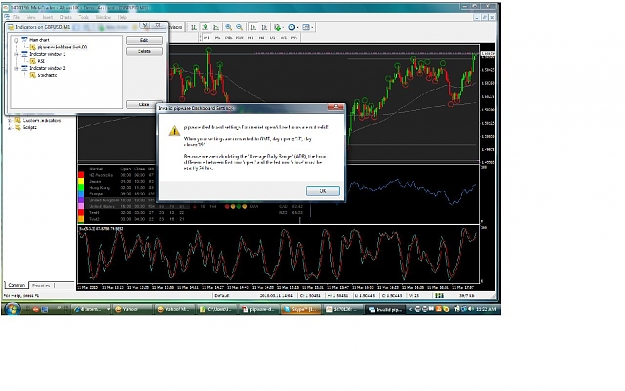
Task: Click the help question button on Indicators dialog
Action: tap(145, 25)
